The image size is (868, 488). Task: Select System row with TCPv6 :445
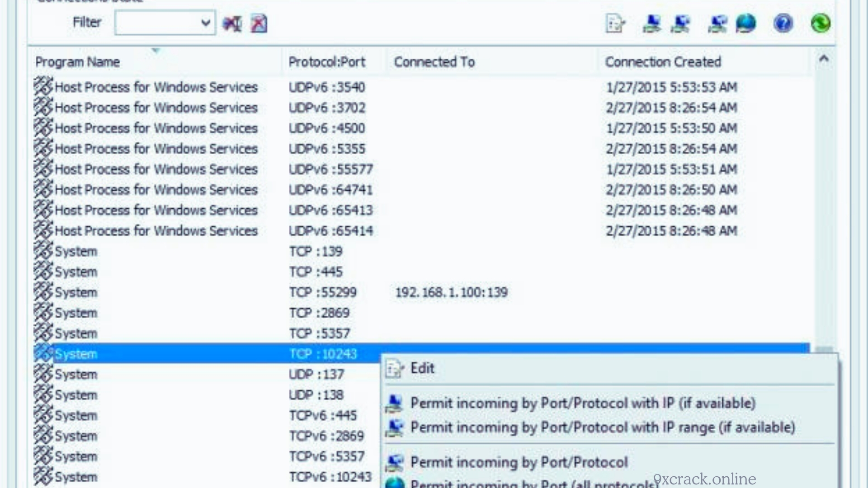click(207, 416)
